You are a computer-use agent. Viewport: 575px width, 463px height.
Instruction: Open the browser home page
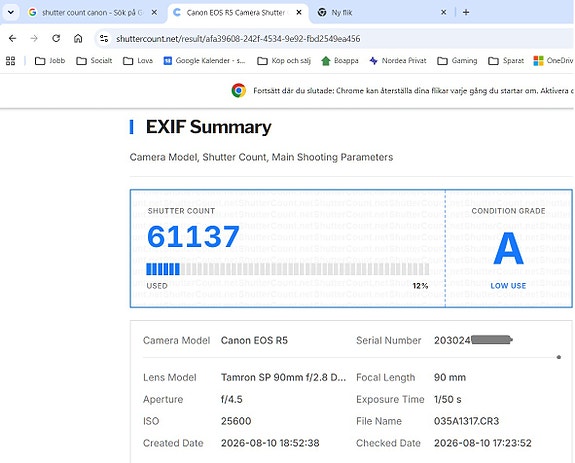point(78,38)
